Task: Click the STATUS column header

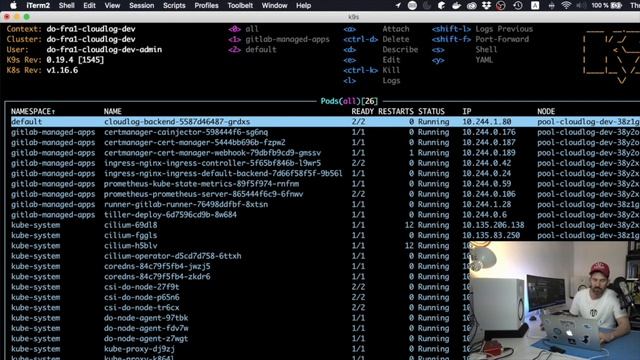Action: (x=431, y=111)
